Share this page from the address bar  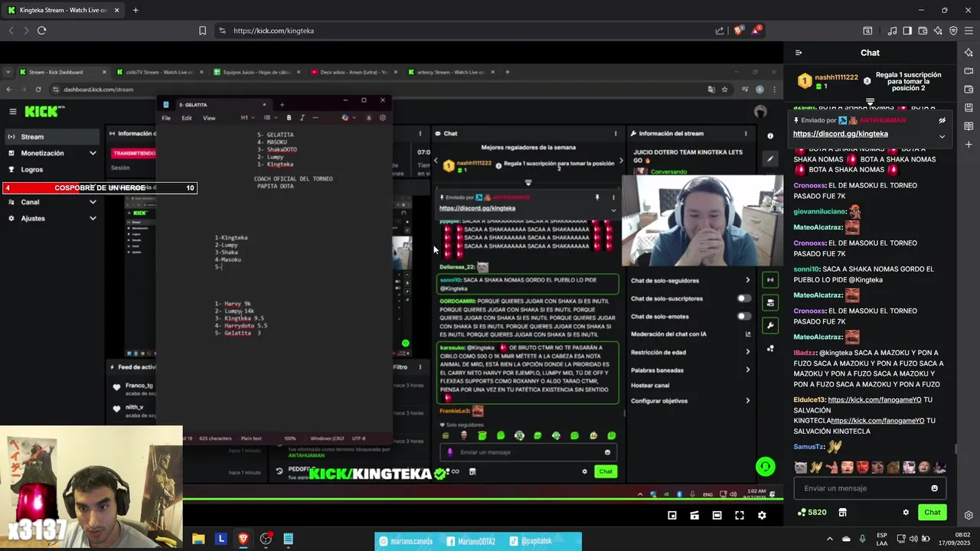pos(720,31)
